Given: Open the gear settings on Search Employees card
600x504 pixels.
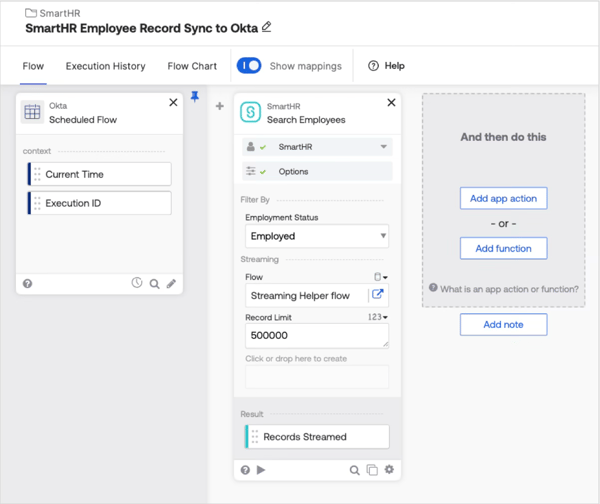Looking at the screenshot, I should point(389,469).
